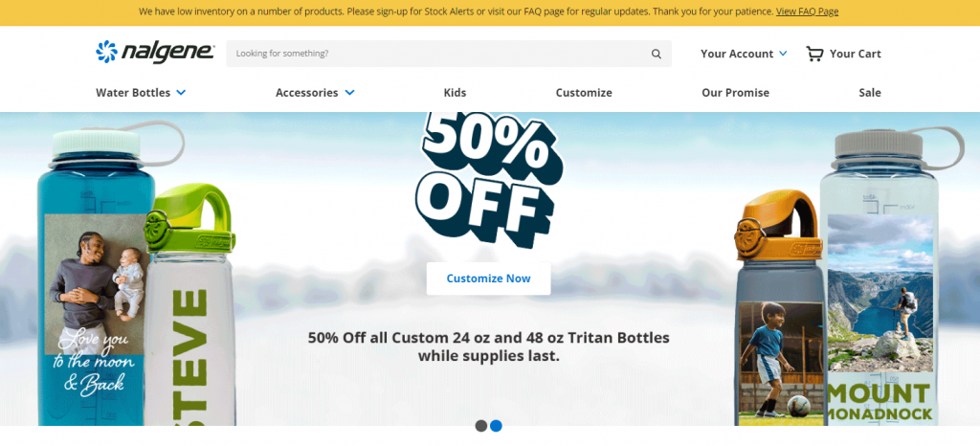The image size is (980, 446).
Task: Follow the View FAQ Page link
Action: tap(807, 11)
